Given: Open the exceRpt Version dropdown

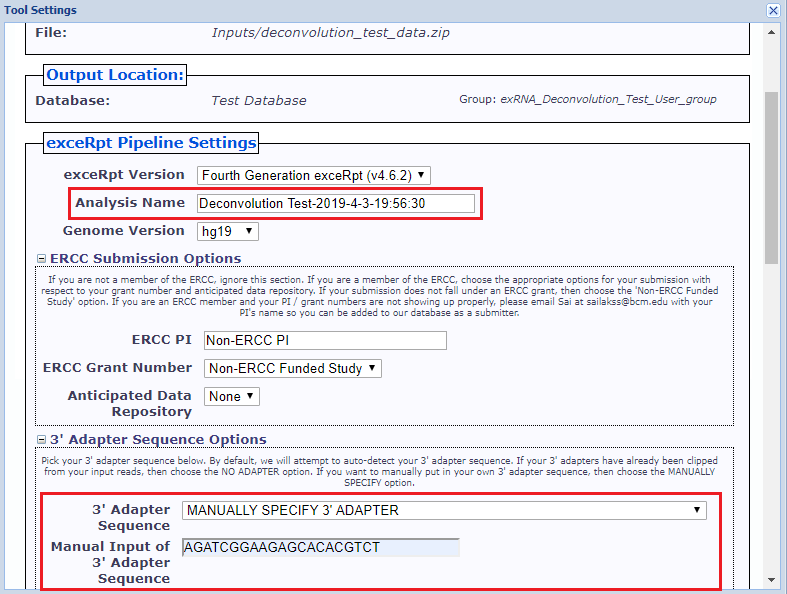Looking at the screenshot, I should 313,175.
